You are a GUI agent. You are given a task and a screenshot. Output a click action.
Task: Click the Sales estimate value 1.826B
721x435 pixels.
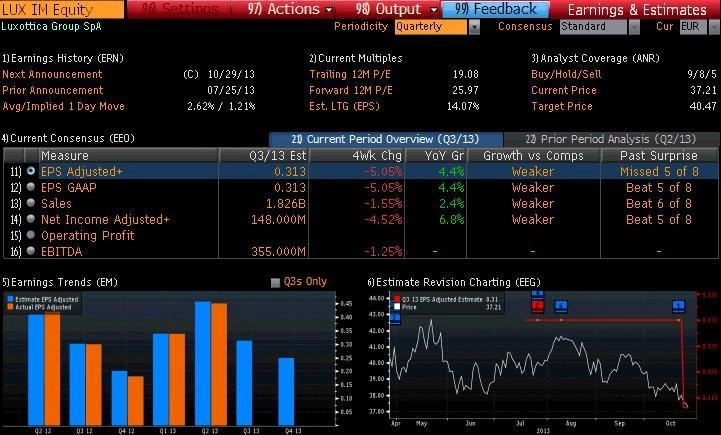[x=286, y=204]
